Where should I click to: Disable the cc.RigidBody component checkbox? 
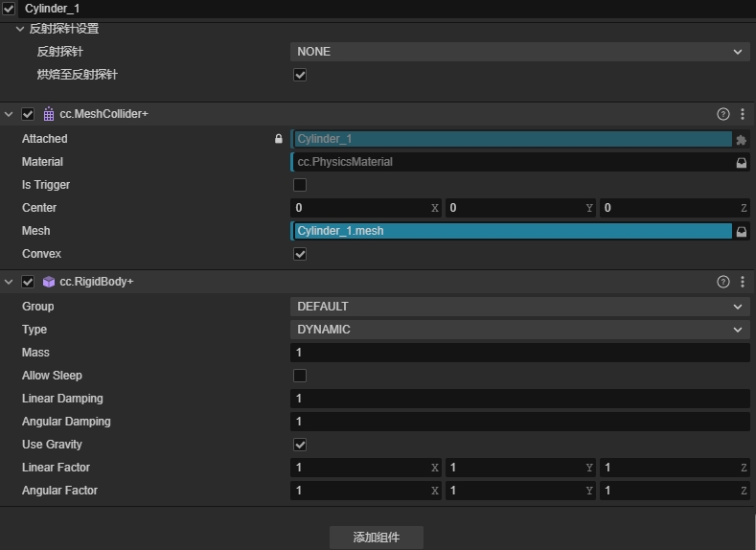[x=28, y=282]
